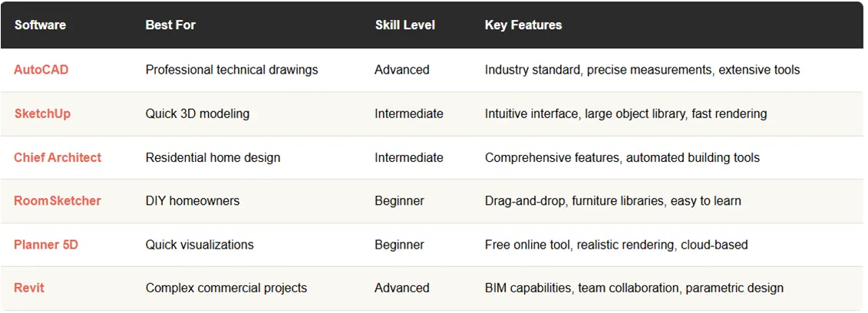868x313 pixels.
Task: Click the Residential home design text
Action: pos(213,157)
